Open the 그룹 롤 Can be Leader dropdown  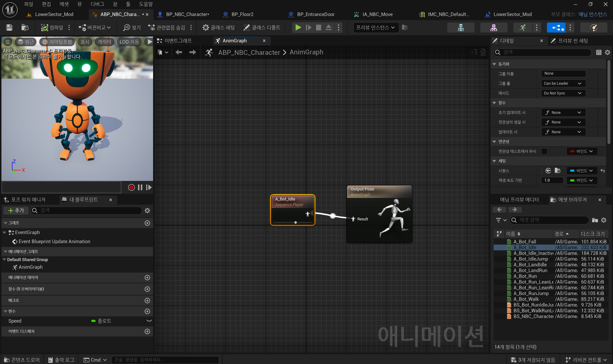coord(563,83)
